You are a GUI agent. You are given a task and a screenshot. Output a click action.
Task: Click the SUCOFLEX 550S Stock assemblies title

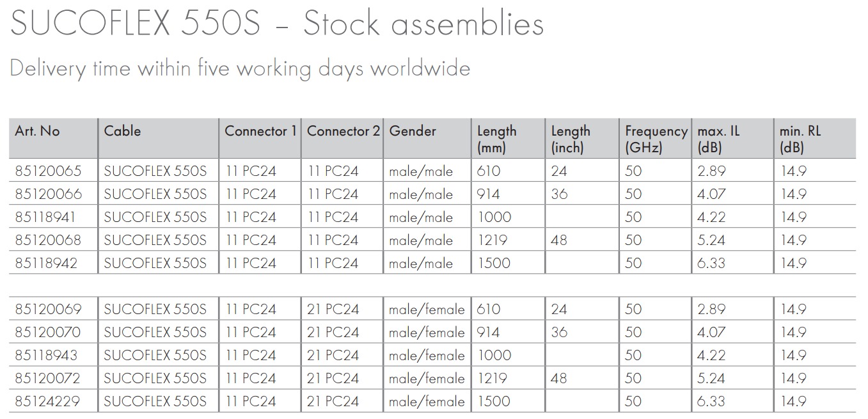tap(277, 24)
